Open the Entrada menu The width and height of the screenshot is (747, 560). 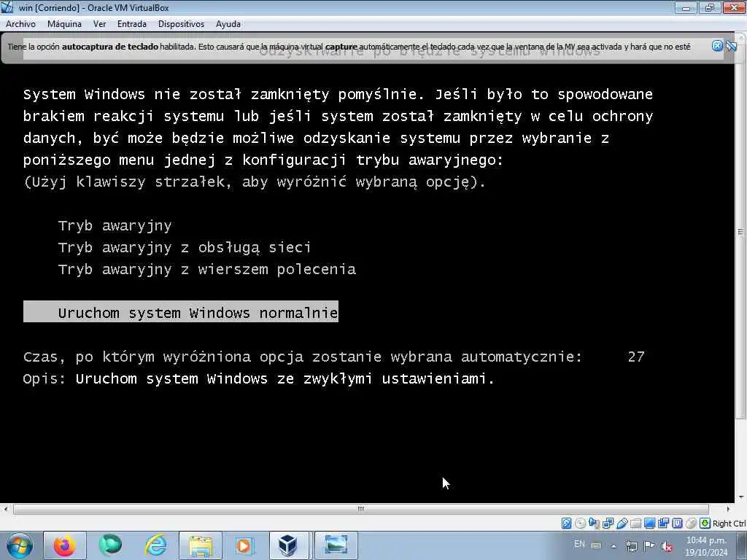pyautogui.click(x=132, y=24)
